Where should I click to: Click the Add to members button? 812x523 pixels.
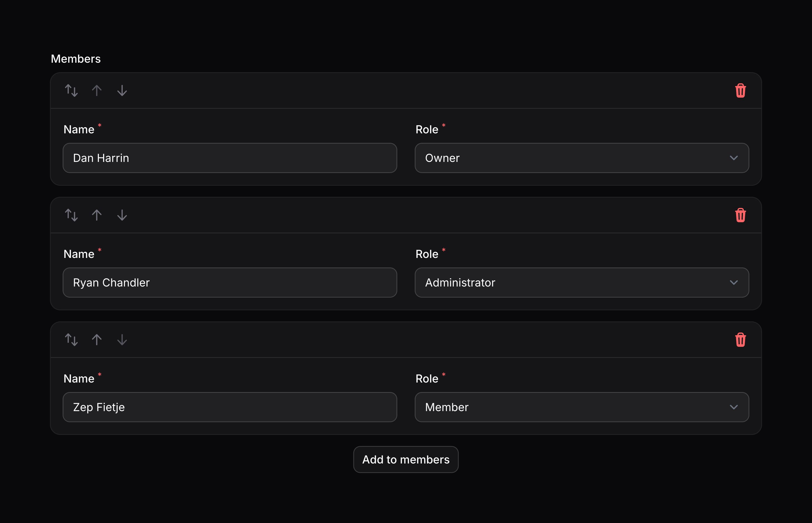tap(406, 460)
